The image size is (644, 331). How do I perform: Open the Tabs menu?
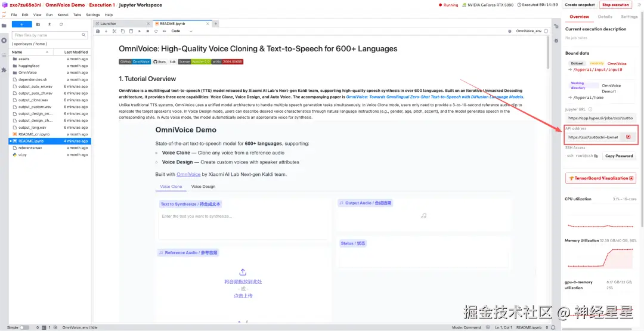point(77,15)
